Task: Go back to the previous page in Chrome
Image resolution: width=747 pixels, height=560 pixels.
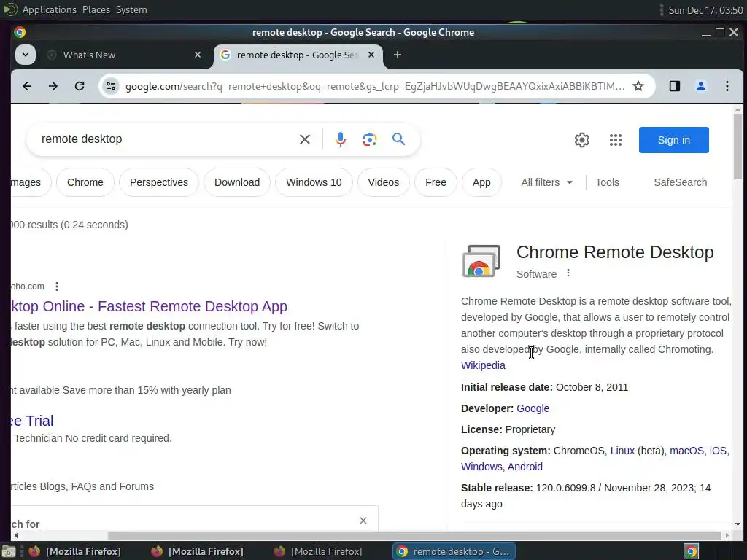Action: pos(27,86)
